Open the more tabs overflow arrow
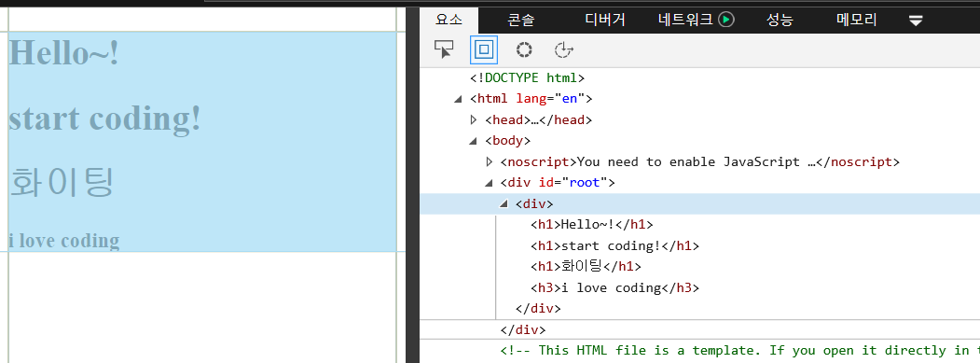The width and height of the screenshot is (980, 363). 916,21
